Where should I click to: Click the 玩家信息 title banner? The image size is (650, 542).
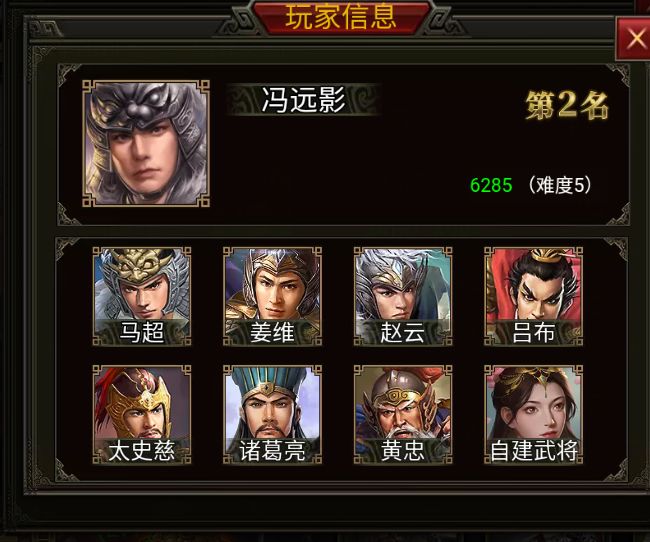pos(341,17)
